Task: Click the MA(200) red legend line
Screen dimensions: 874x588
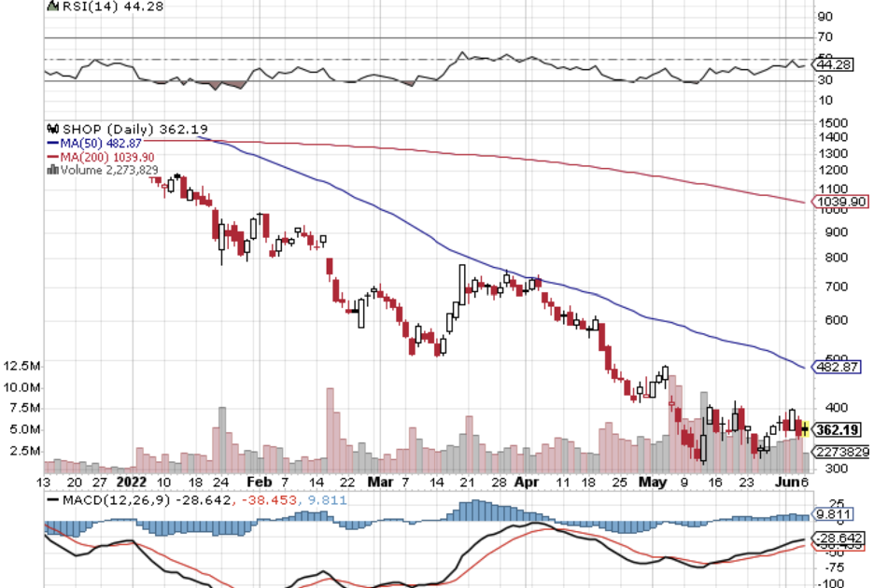Action: pyautogui.click(x=52, y=157)
